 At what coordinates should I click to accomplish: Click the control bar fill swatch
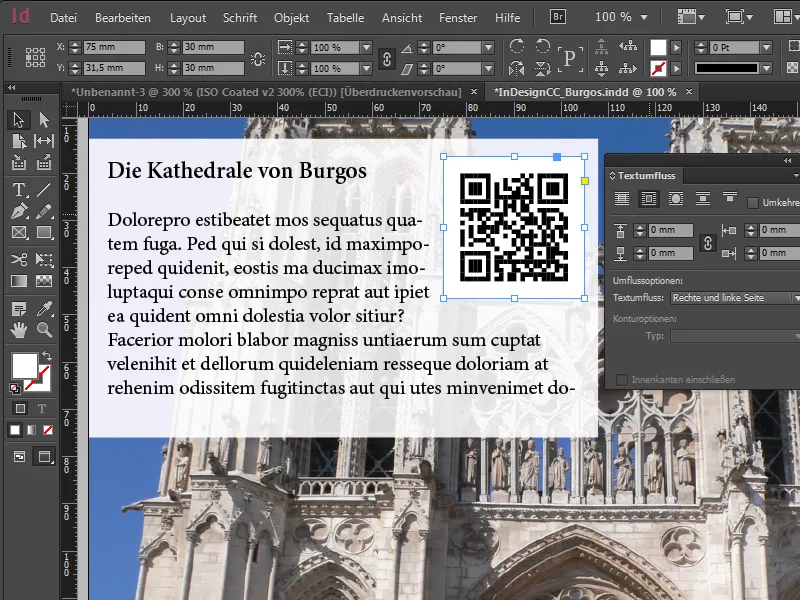(x=658, y=47)
